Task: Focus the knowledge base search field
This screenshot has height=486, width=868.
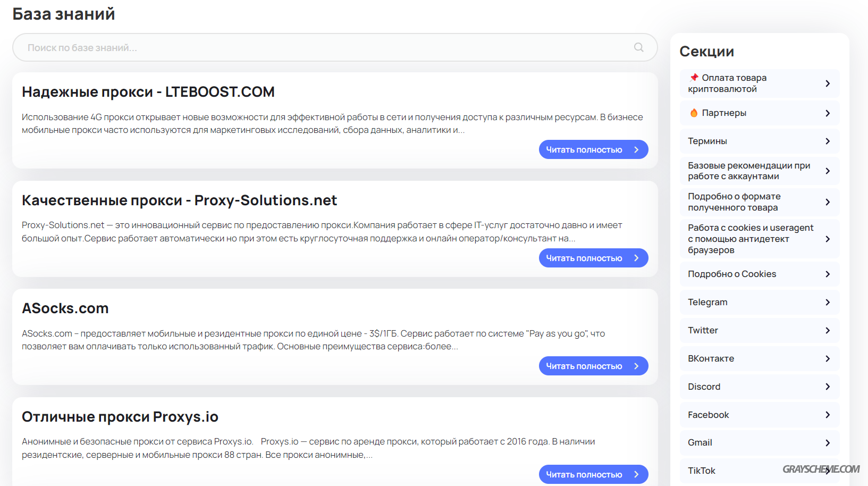Action: (x=335, y=47)
